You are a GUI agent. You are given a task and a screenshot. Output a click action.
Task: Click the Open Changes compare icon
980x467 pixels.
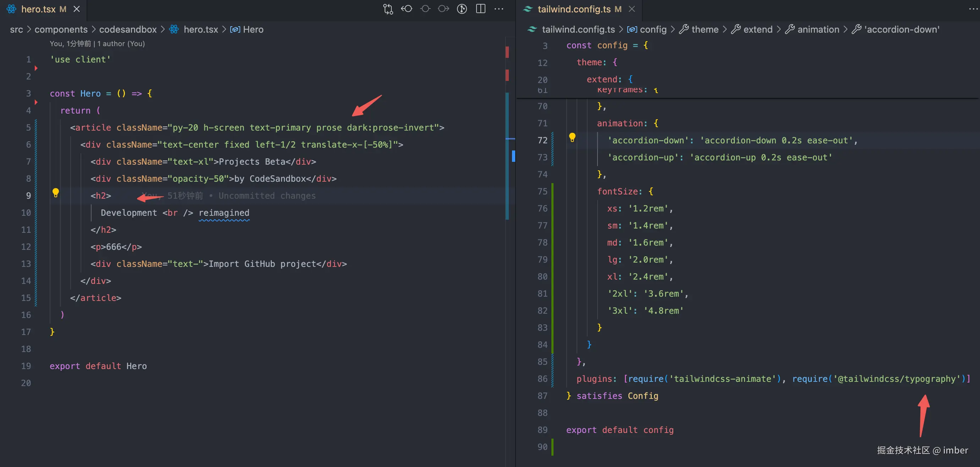tap(388, 9)
